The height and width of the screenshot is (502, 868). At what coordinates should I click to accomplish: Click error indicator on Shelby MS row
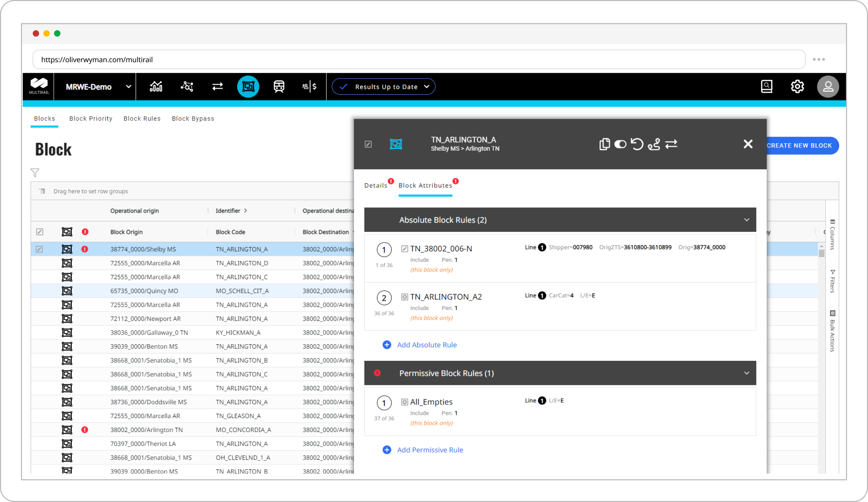point(85,249)
